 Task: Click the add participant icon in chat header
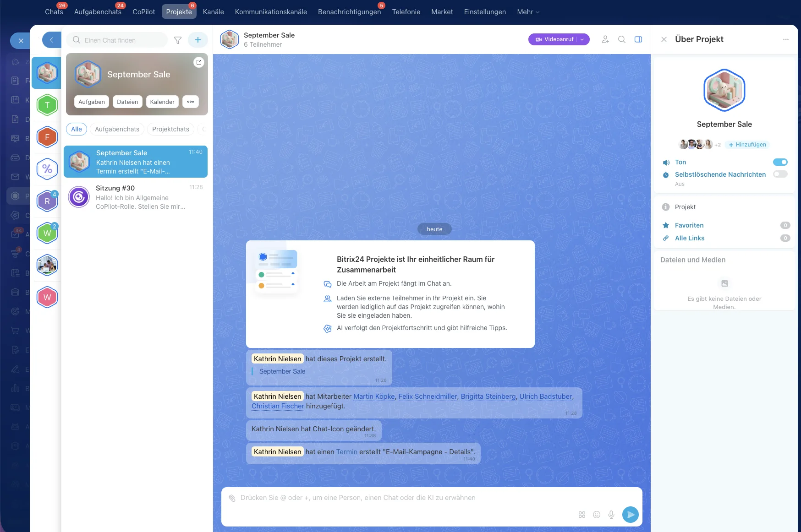coord(605,39)
